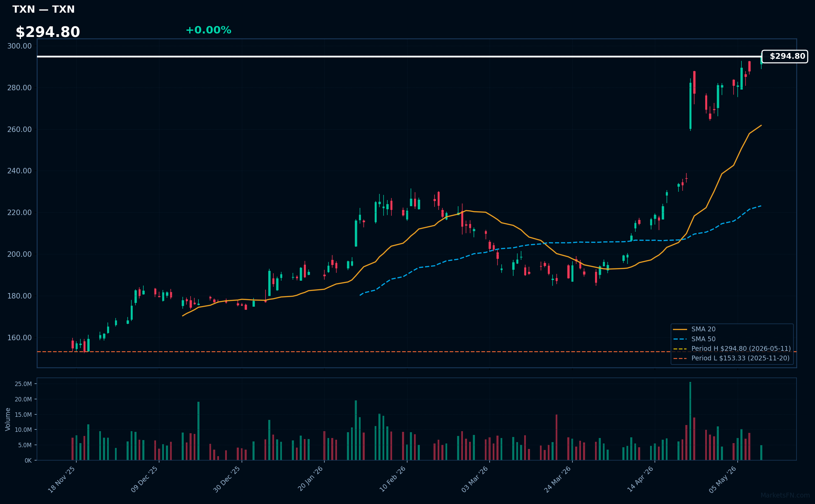This screenshot has width=815, height=504.
Task: Click the 24 Mar '26 date label
Action: (558, 479)
